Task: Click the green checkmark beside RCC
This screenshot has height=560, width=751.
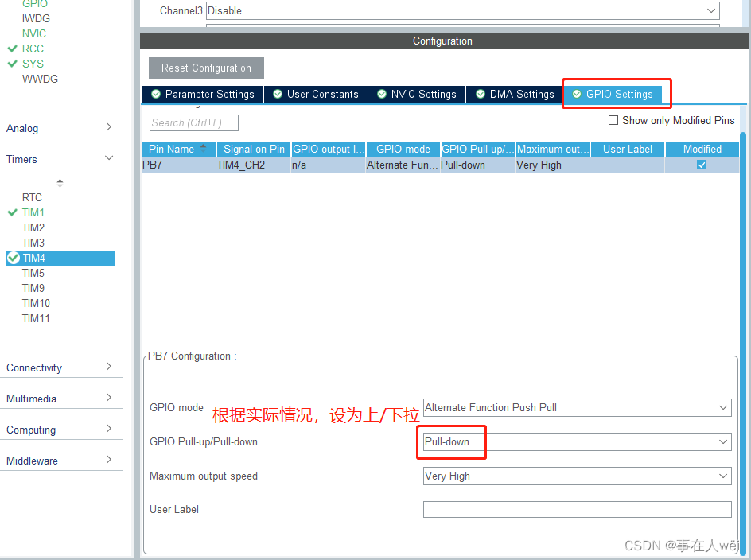Action: coord(13,49)
